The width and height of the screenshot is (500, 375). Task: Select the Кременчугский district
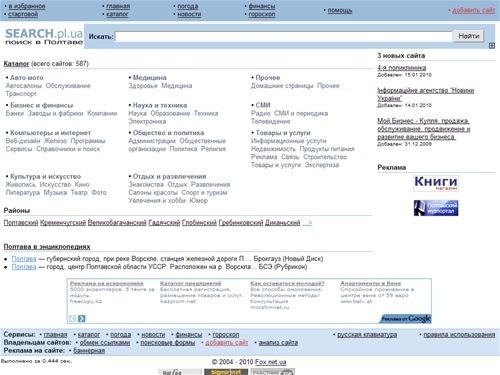(63, 223)
